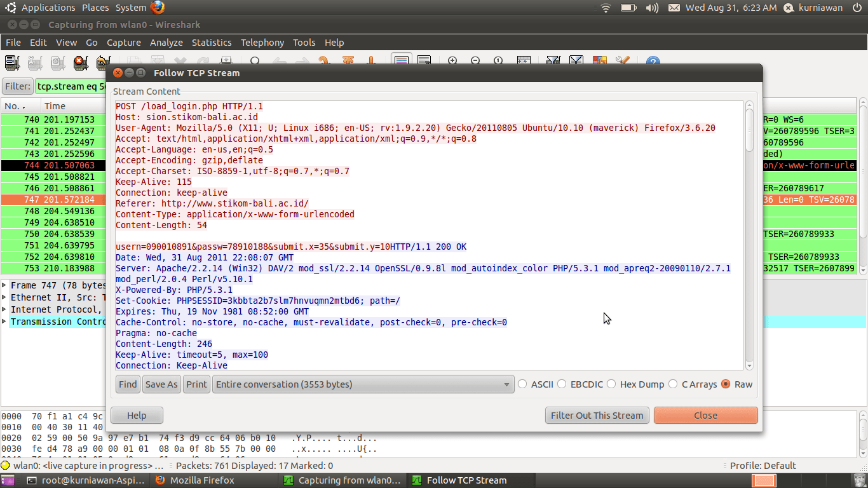Open capture options from the Wireshark toolbar

pyautogui.click(x=35, y=62)
